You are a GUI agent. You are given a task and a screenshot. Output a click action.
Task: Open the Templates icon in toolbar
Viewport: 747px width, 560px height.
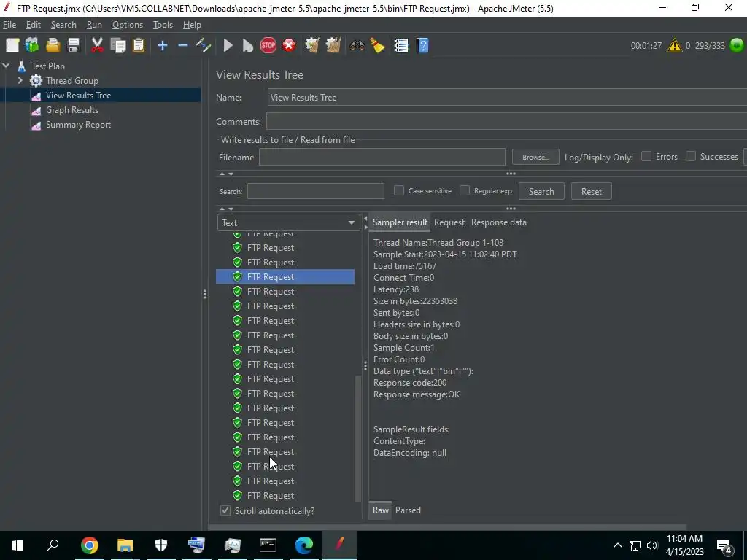coord(32,46)
